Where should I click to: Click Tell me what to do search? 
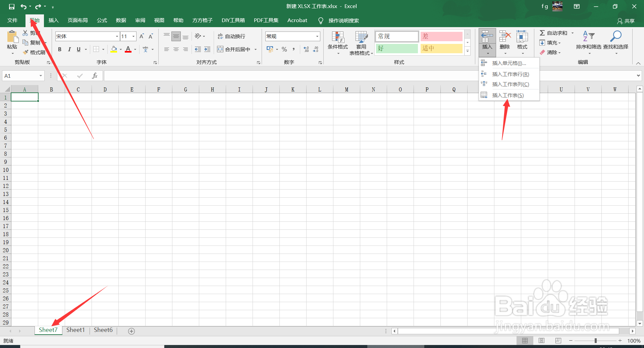[x=339, y=21]
